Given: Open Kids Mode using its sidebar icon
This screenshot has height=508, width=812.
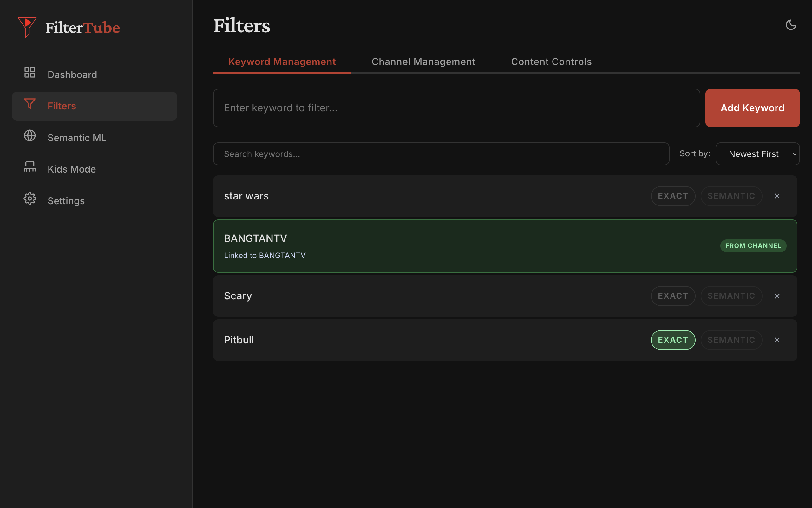Looking at the screenshot, I should click(x=30, y=167).
